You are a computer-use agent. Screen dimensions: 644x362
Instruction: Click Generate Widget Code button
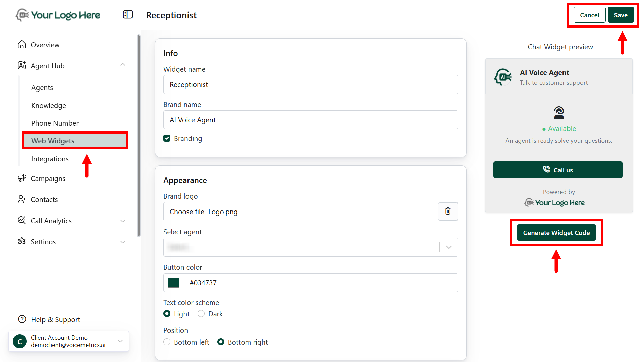coord(556,233)
